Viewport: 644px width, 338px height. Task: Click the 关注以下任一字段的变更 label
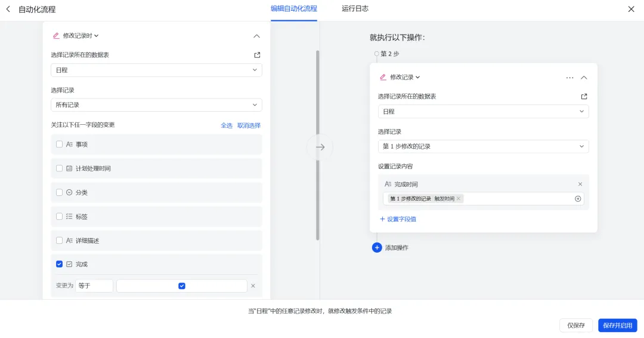(83, 125)
